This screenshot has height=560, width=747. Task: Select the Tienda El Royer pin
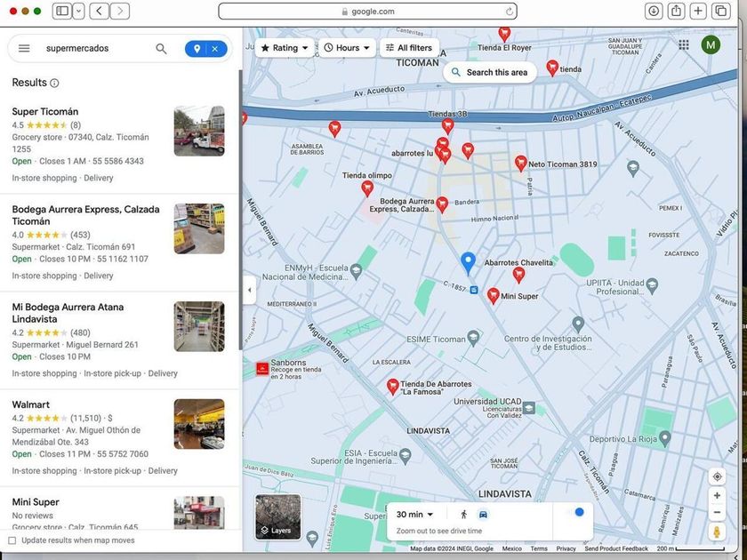(504, 34)
